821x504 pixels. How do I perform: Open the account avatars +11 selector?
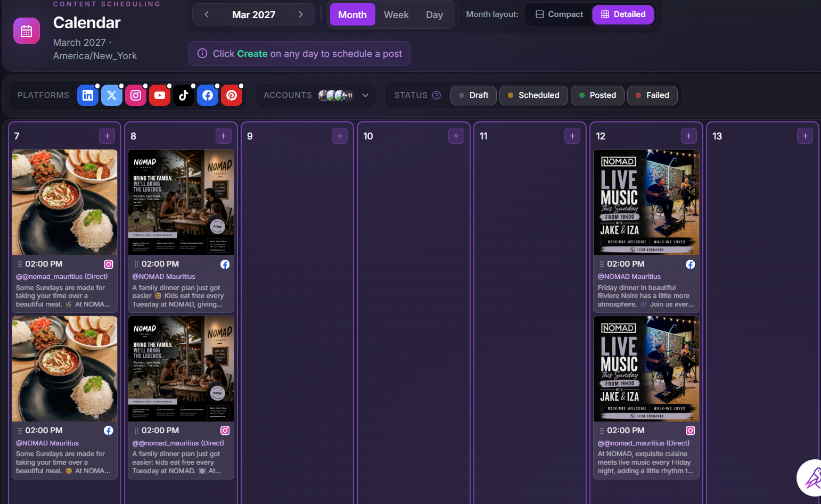(336, 95)
